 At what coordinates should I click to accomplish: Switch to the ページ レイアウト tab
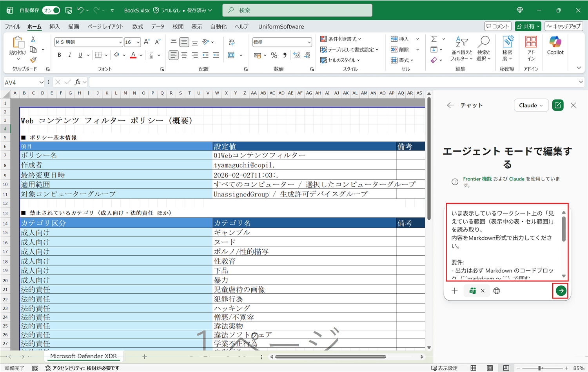[x=105, y=27]
